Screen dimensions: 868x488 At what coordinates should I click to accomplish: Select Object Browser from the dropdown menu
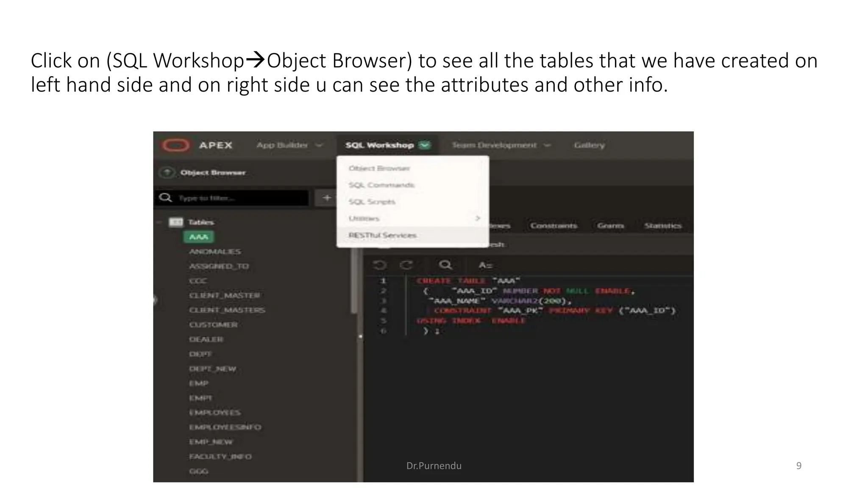click(379, 168)
